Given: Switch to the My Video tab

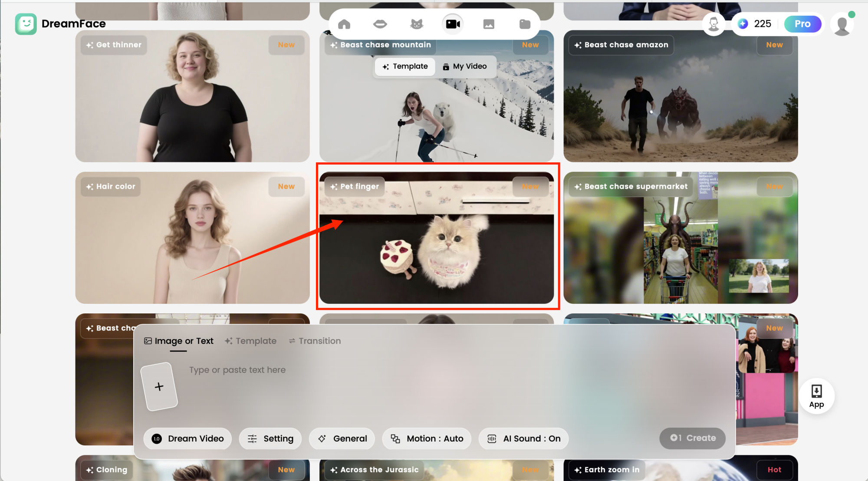Looking at the screenshot, I should (465, 66).
